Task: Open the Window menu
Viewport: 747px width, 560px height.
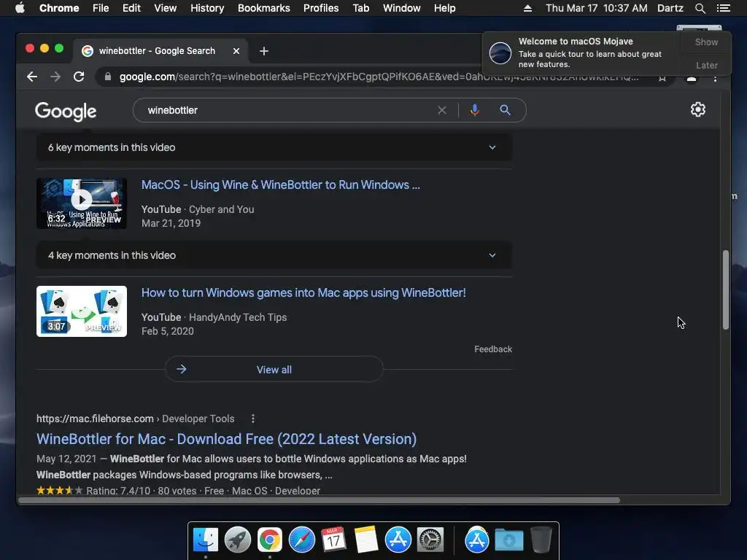Action: [402, 8]
